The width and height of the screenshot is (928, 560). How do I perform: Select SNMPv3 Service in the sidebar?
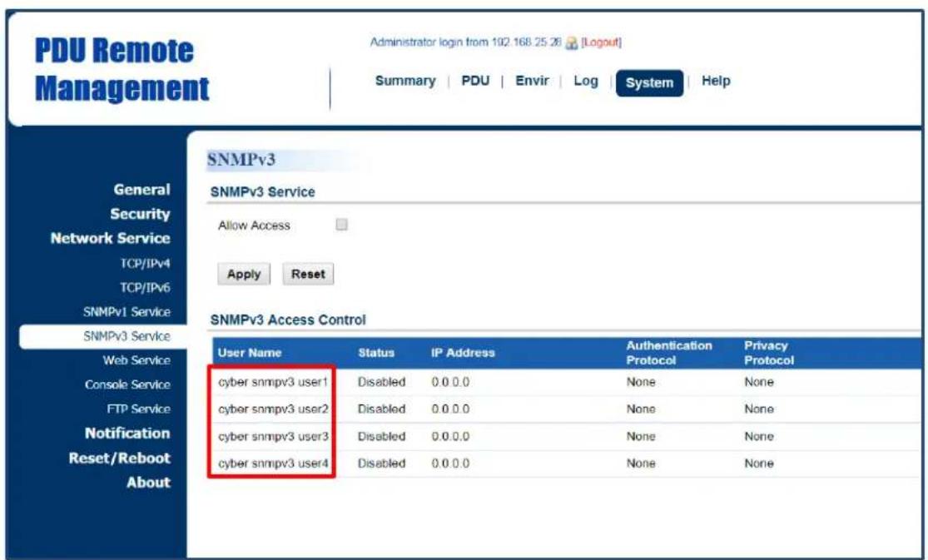[x=127, y=336]
